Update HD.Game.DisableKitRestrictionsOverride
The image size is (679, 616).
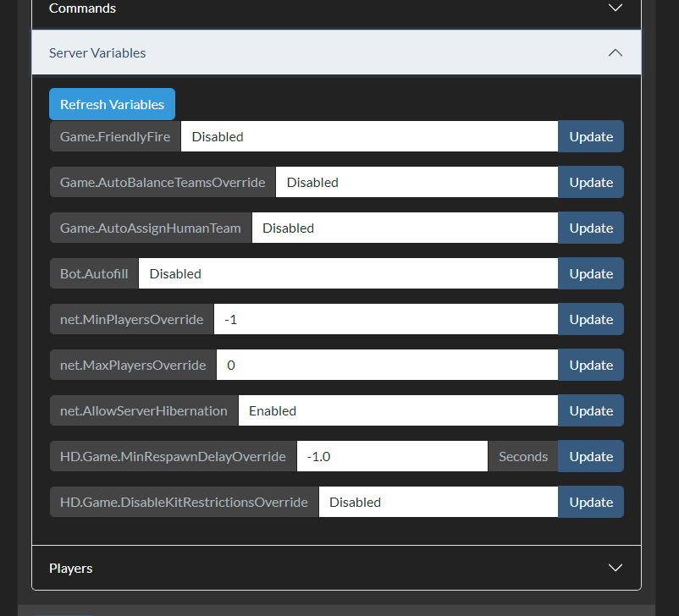tap(590, 502)
